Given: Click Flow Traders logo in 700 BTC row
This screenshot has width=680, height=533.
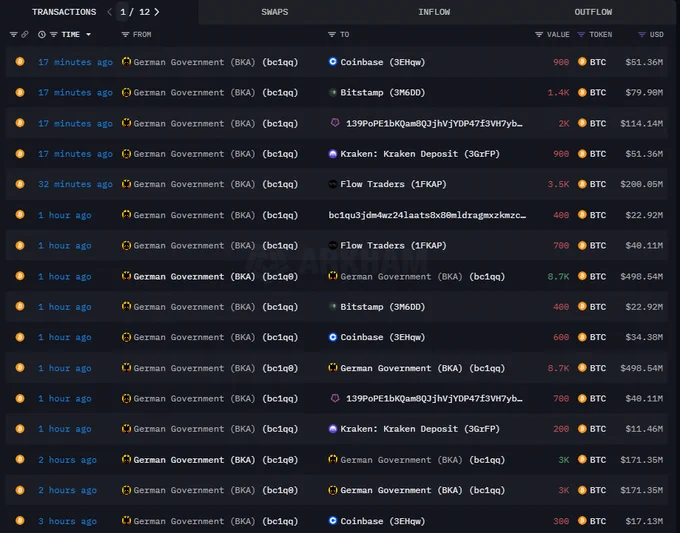Looking at the screenshot, I should pos(333,245).
